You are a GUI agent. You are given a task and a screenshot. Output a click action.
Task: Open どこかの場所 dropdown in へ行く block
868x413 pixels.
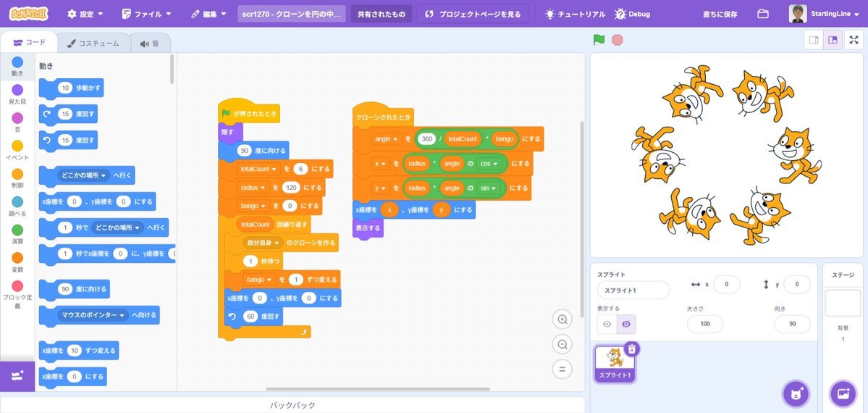pos(83,175)
